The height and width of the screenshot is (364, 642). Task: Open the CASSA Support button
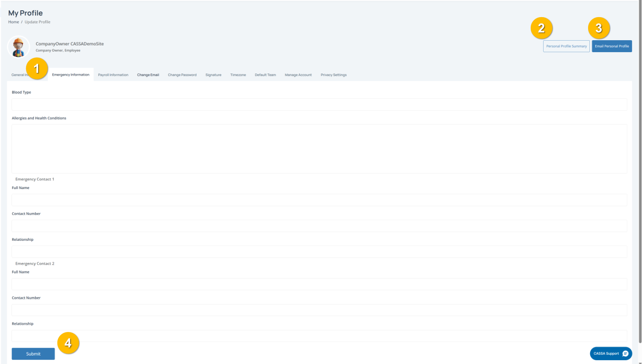[x=611, y=353]
